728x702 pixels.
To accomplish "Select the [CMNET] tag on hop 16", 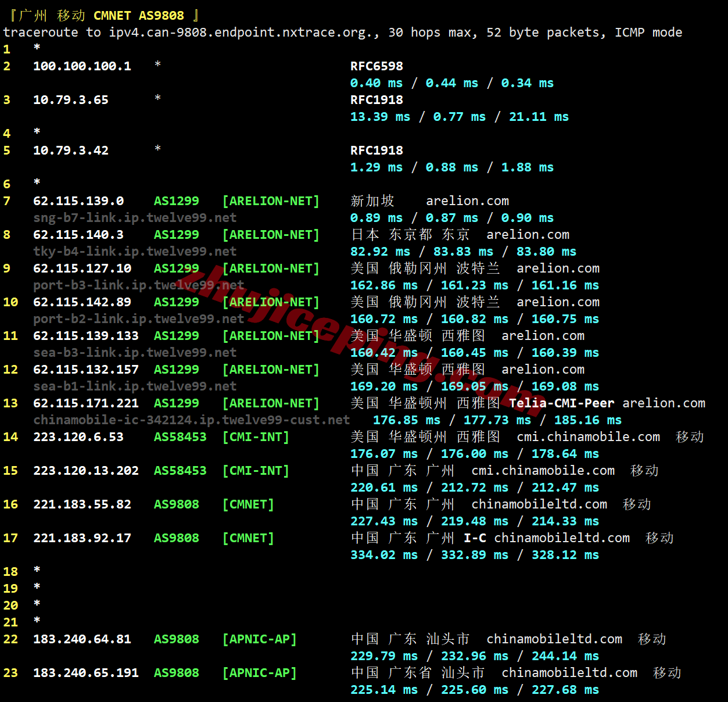I will pos(248,504).
